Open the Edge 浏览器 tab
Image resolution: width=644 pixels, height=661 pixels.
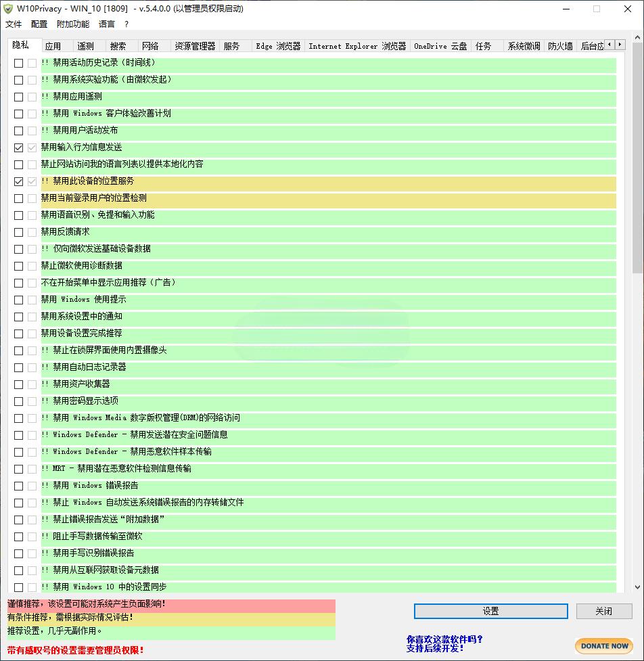pos(278,46)
